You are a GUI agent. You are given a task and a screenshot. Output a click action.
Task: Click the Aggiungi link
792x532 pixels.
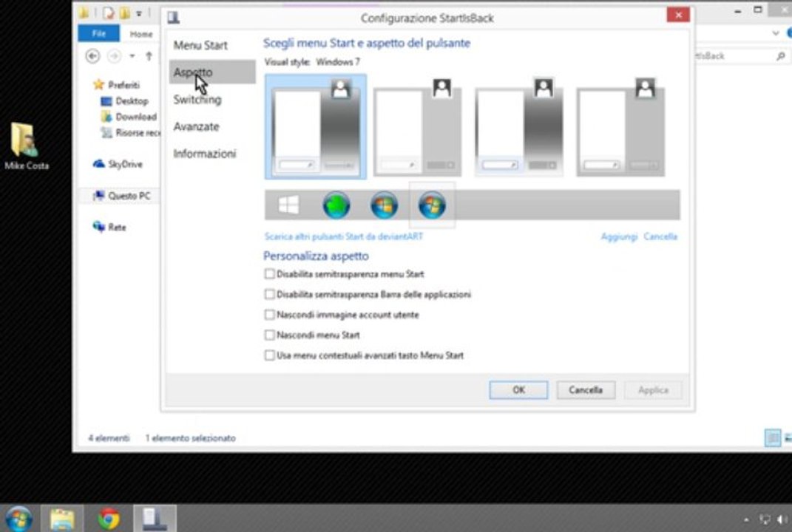click(619, 236)
